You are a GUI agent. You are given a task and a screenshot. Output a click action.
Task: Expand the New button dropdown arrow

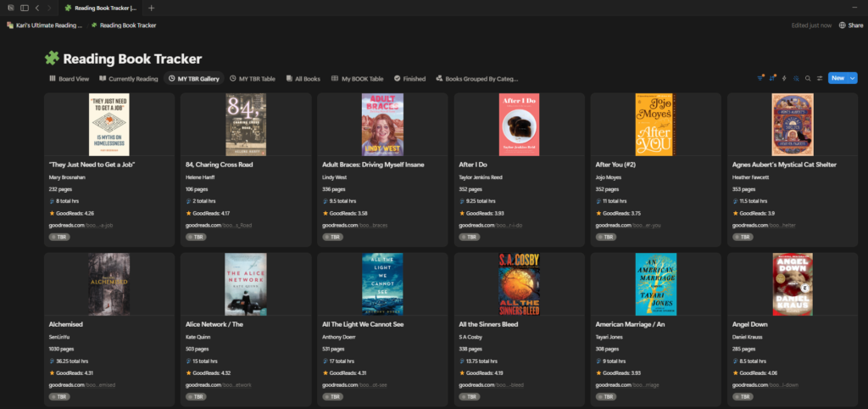click(x=853, y=78)
